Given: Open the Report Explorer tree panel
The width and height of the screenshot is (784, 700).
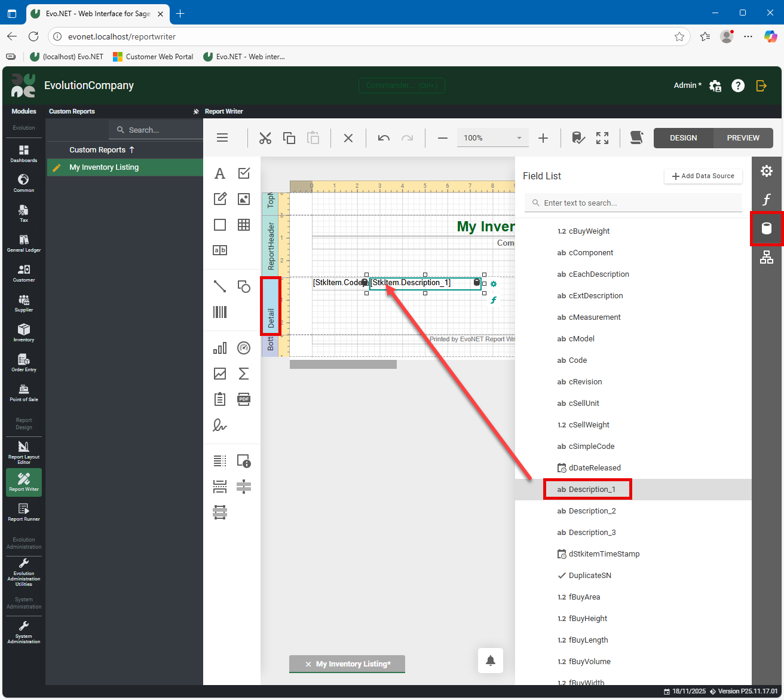Looking at the screenshot, I should (x=766, y=257).
